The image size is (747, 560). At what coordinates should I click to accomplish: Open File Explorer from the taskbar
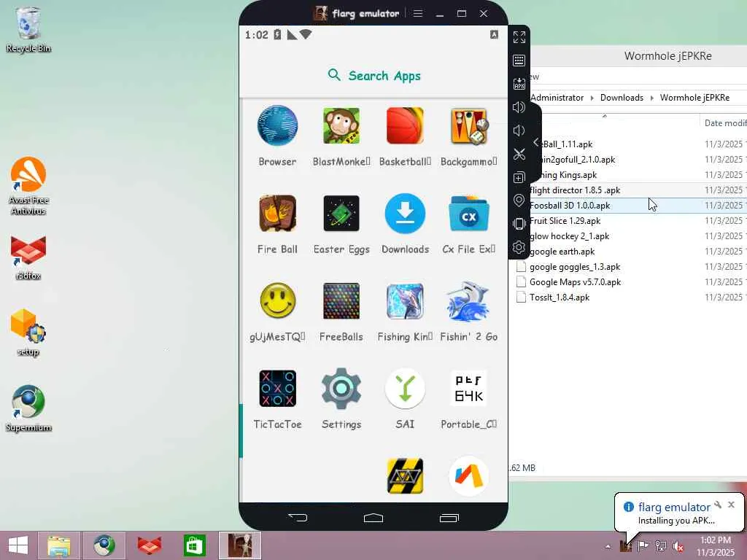59,545
